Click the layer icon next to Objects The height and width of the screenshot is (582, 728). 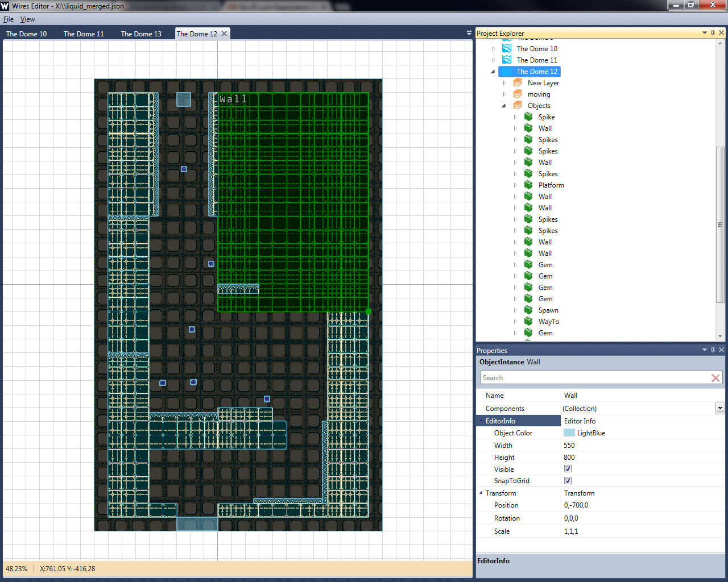tap(518, 105)
